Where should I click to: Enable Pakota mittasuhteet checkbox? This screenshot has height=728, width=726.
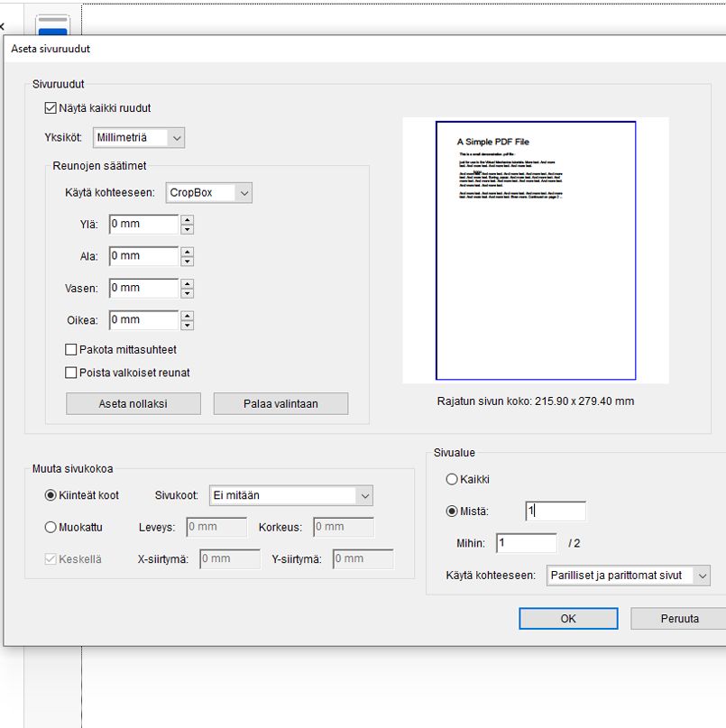(71, 350)
